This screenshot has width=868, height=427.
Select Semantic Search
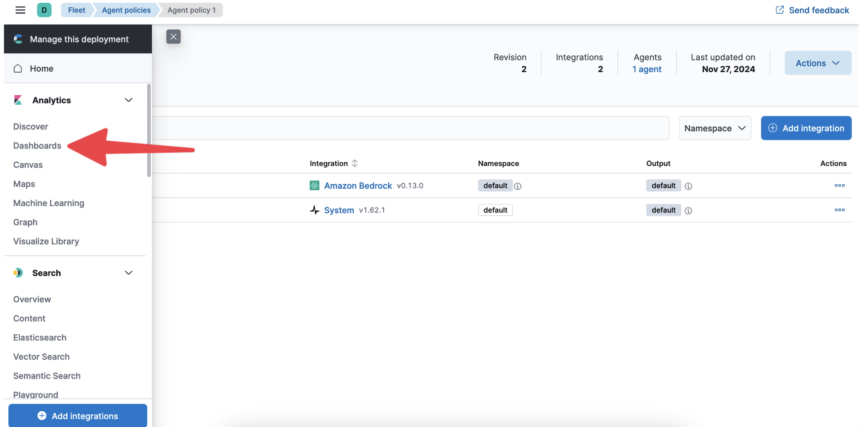pyautogui.click(x=47, y=376)
